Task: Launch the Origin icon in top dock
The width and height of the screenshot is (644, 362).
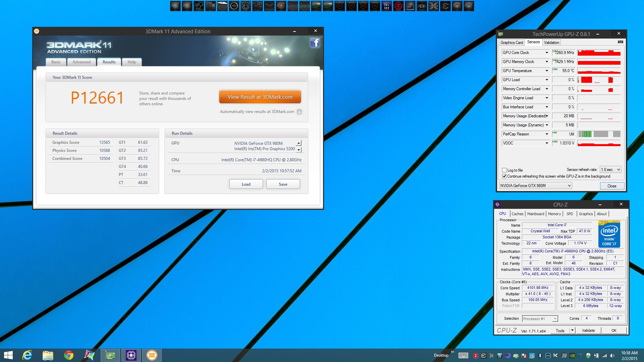Action: click(281, 6)
